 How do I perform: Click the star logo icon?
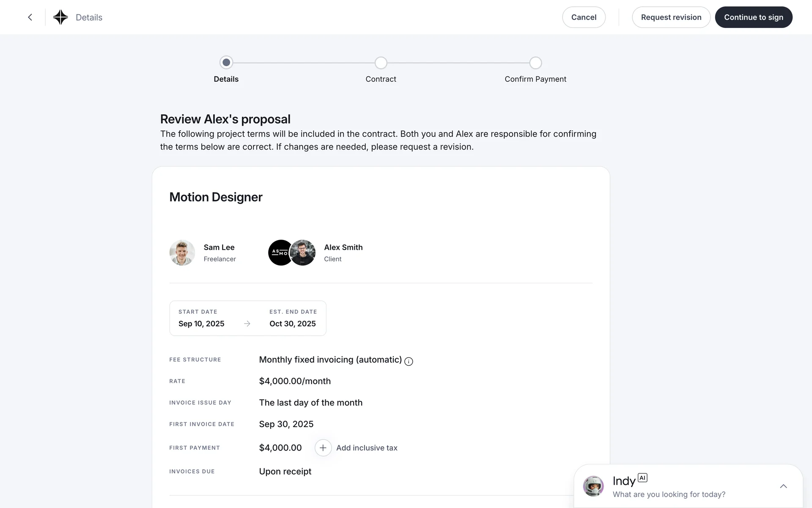pyautogui.click(x=60, y=17)
